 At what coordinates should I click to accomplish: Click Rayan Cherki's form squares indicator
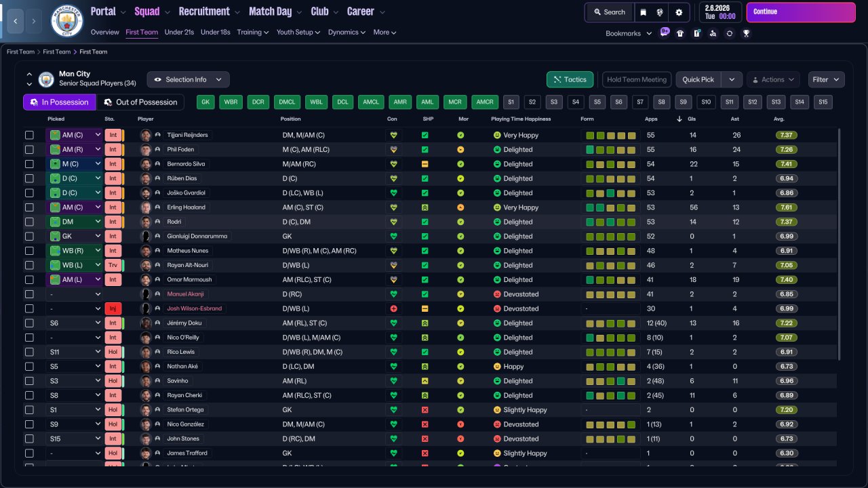click(x=611, y=395)
